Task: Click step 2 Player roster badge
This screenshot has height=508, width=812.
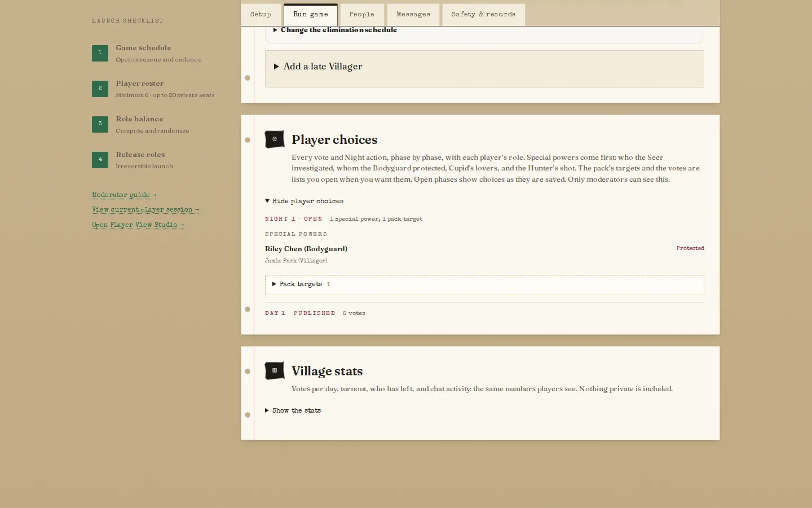Action: pos(100,89)
